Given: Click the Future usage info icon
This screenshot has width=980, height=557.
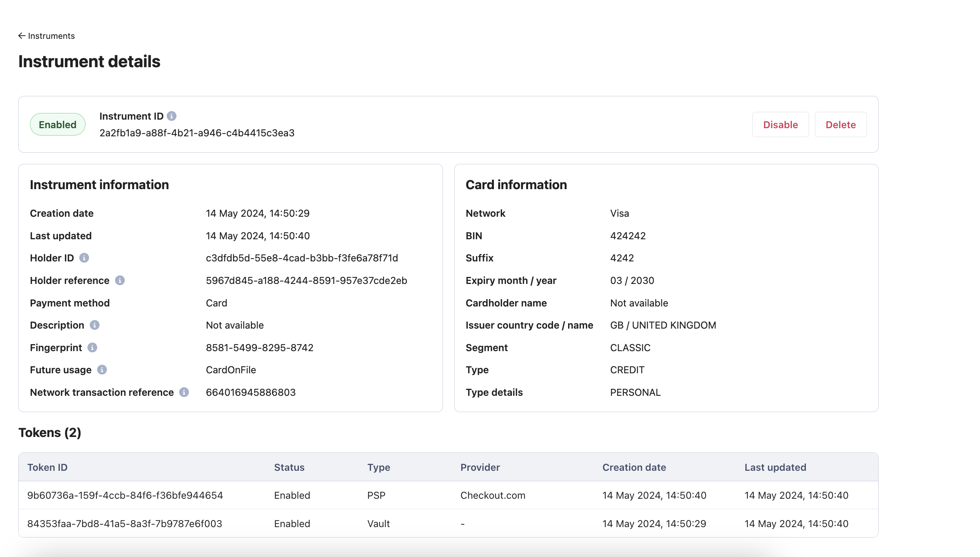Looking at the screenshot, I should (102, 370).
